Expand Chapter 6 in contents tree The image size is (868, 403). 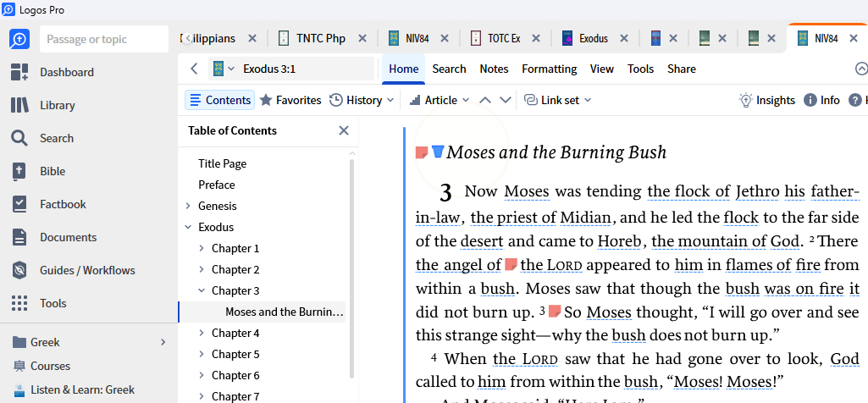[202, 375]
